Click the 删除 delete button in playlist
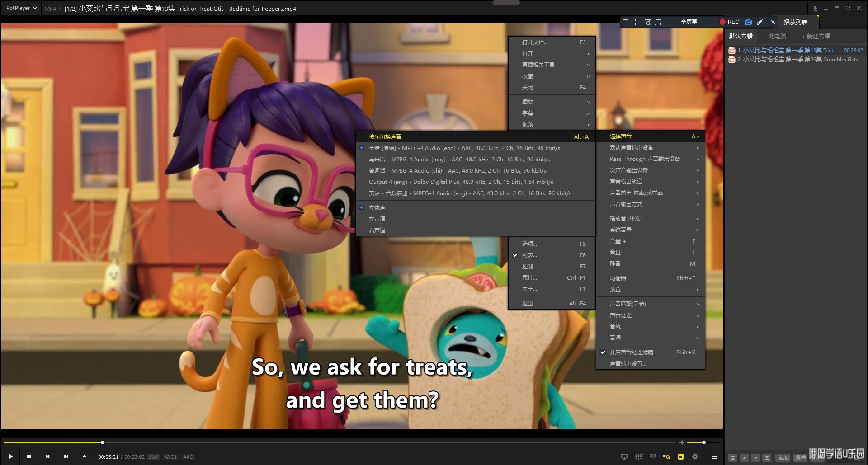The width and height of the screenshot is (868, 465). [800, 458]
